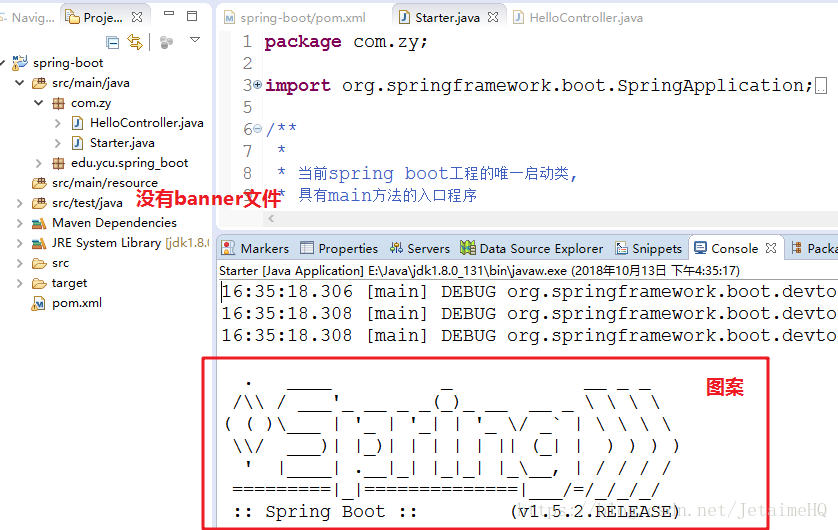The image size is (838, 530).
Task: Select src/main/resource folder
Action: [x=105, y=183]
